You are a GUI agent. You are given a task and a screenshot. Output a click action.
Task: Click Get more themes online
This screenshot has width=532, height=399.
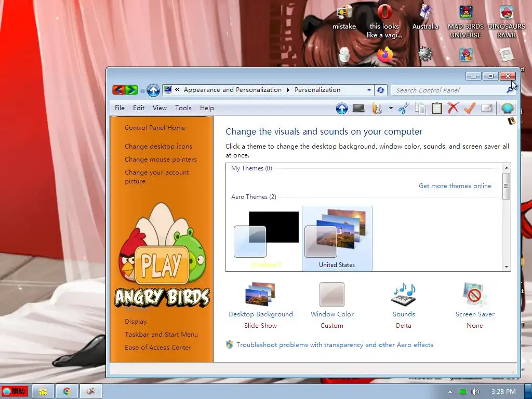455,185
